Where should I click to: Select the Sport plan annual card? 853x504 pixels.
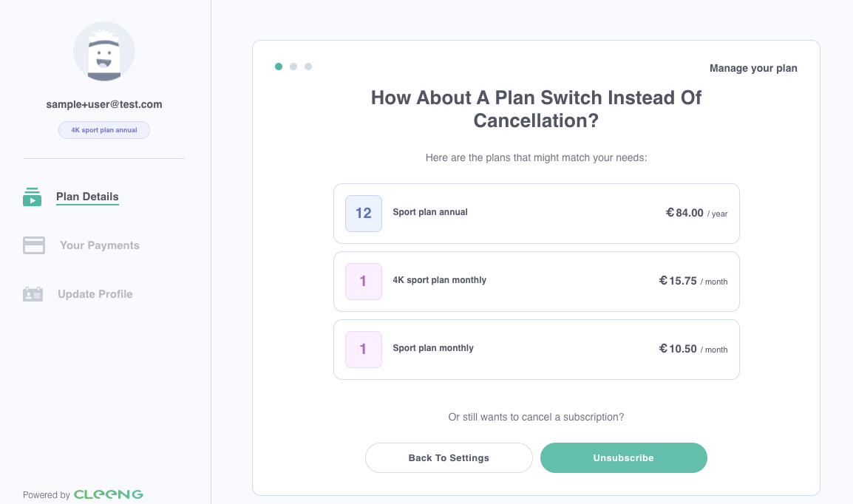[537, 214]
